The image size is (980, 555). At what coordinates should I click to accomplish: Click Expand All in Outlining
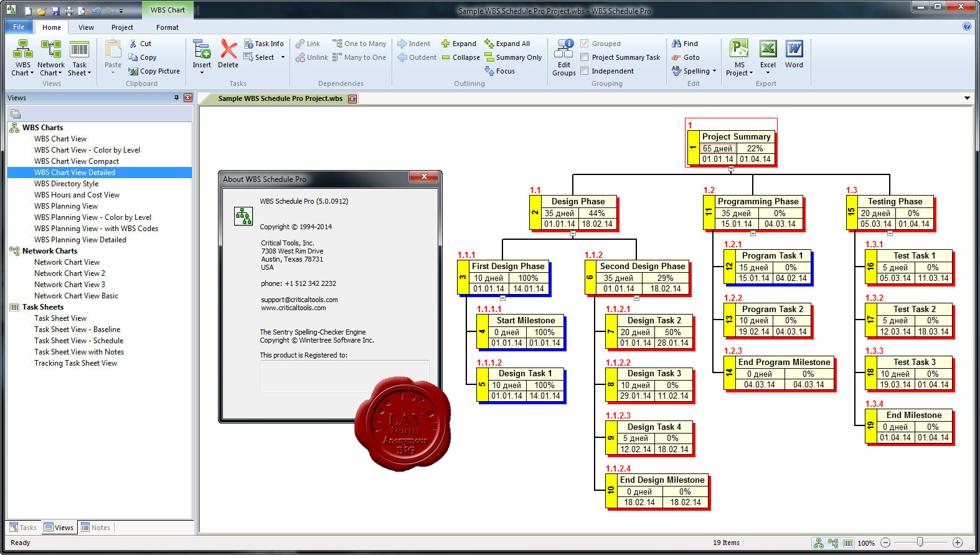point(507,44)
